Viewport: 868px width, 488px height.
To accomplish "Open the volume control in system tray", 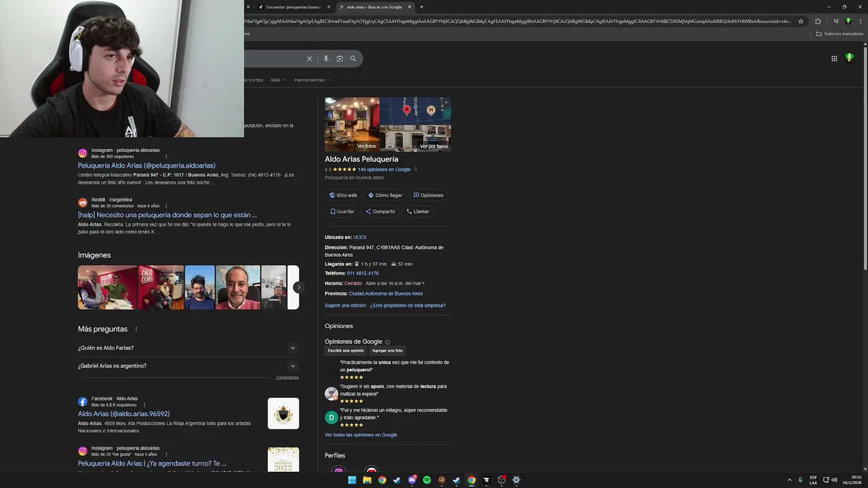I will tap(834, 480).
